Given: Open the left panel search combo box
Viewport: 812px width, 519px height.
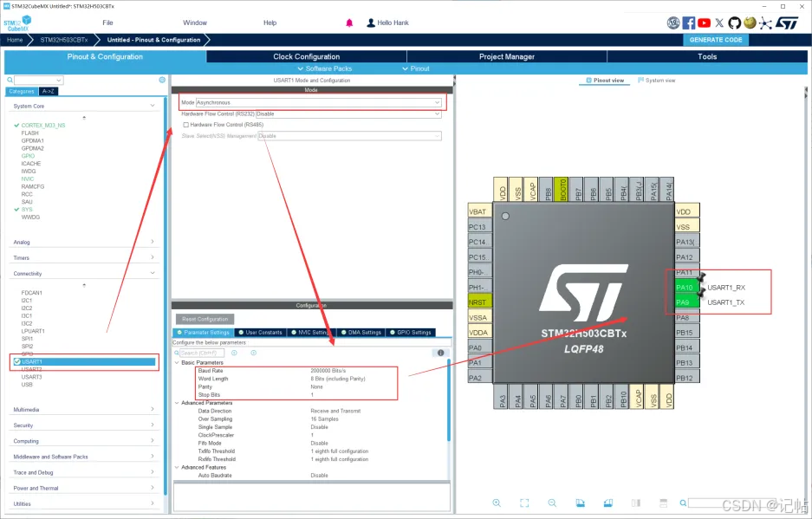Looking at the screenshot, I should tap(38, 81).
